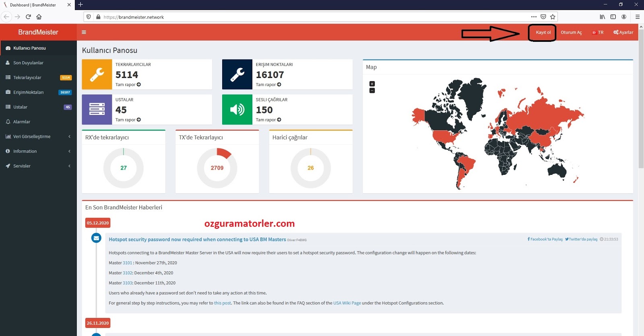Click the browser forward arrow
644x336 pixels.
[17, 17]
